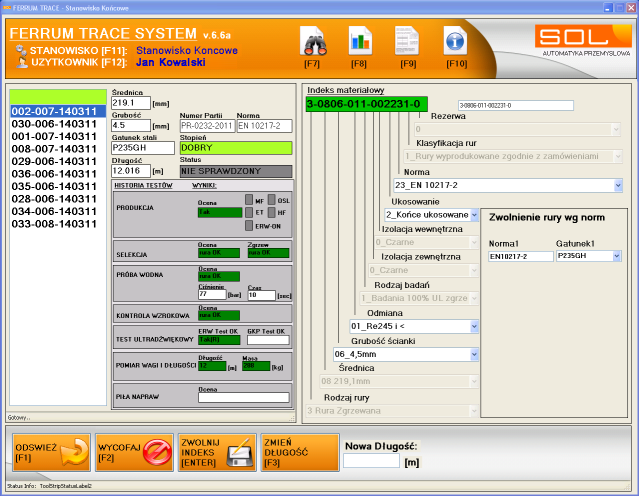Click the Ciśnienie 77 bar field

pos(212,295)
